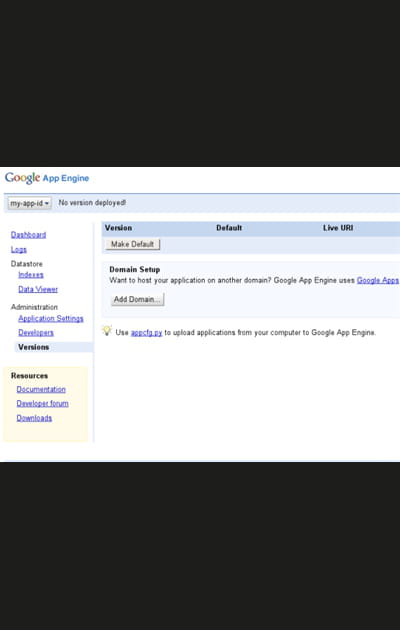The width and height of the screenshot is (400, 630).
Task: Open the my-app-id application dropdown
Action: pos(29,203)
